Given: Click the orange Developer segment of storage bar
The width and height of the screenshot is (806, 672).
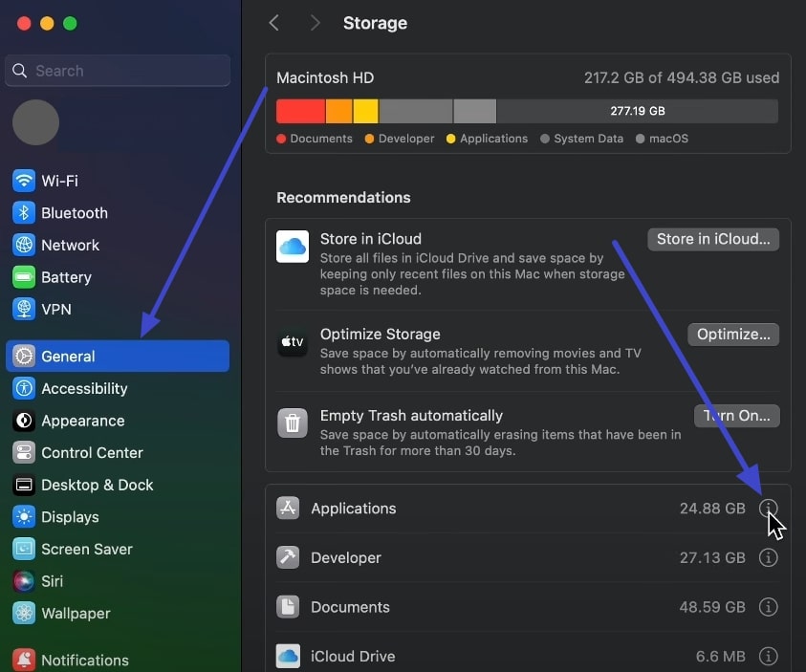Looking at the screenshot, I should coord(338,111).
